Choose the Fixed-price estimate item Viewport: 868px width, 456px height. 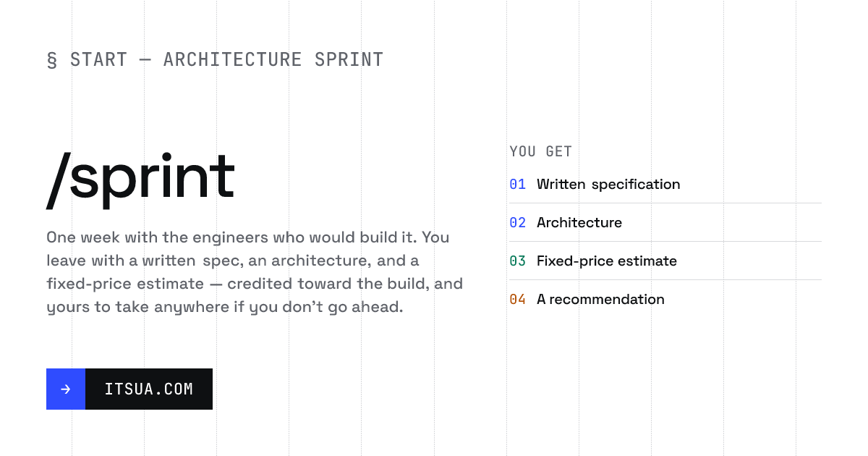click(665, 261)
